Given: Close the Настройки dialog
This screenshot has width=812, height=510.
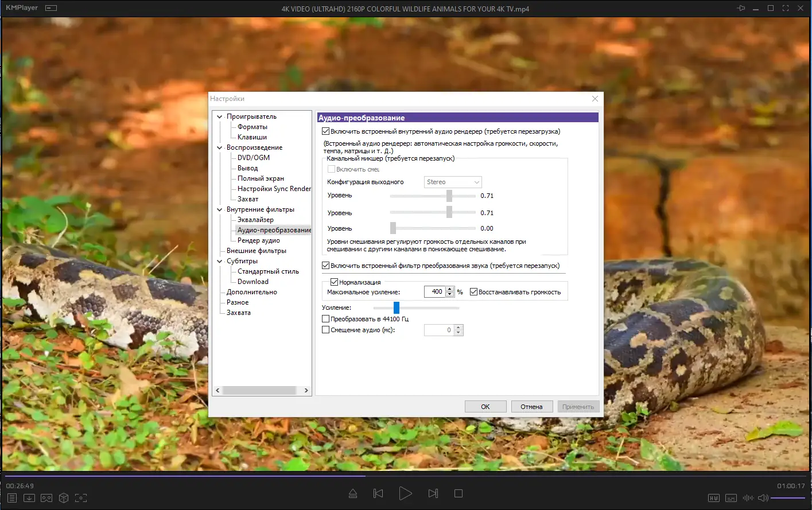Looking at the screenshot, I should tap(595, 99).
